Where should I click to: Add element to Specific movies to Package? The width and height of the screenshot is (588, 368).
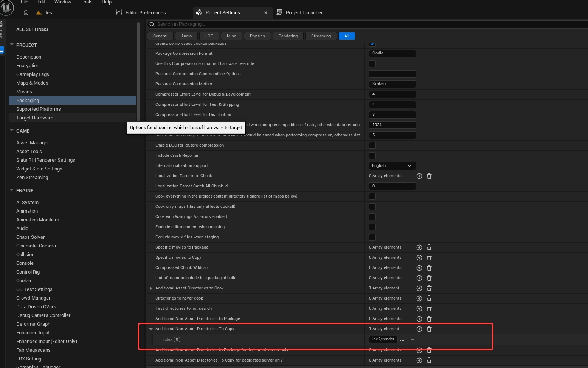[x=419, y=247]
